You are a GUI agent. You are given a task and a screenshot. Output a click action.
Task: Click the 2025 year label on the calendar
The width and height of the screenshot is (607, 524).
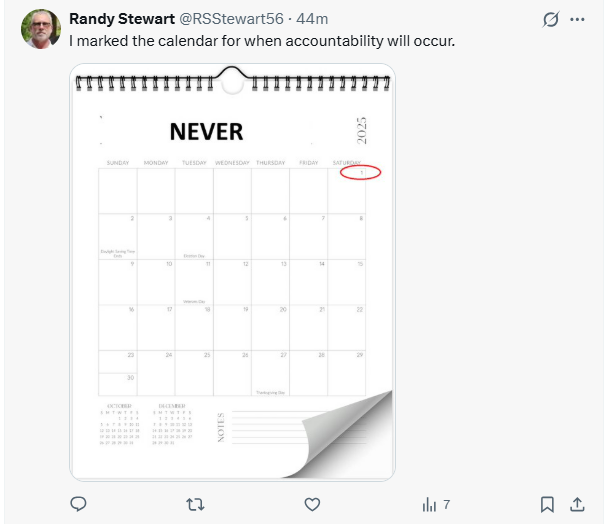tap(362, 134)
